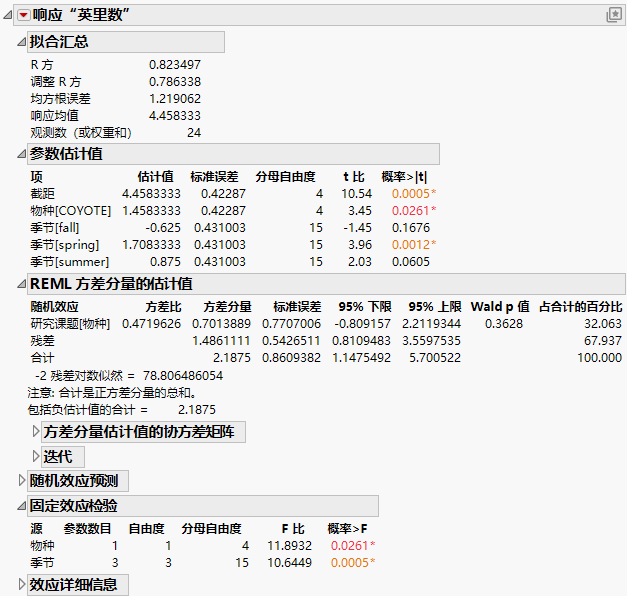Click the bookmark icon at top right
This screenshot has width=627, height=596.
(x=614, y=15)
